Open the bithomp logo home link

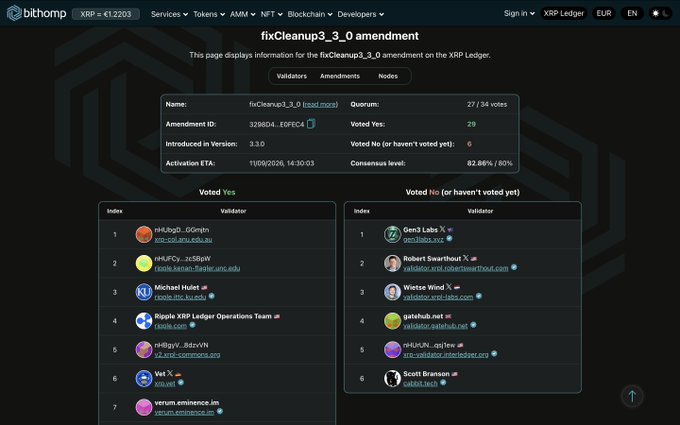click(37, 13)
